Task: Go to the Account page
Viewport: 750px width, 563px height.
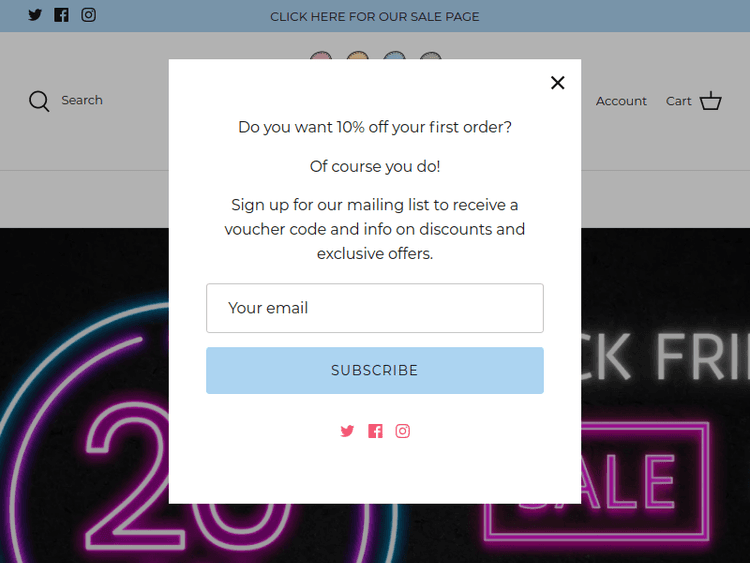Action: coord(621,101)
